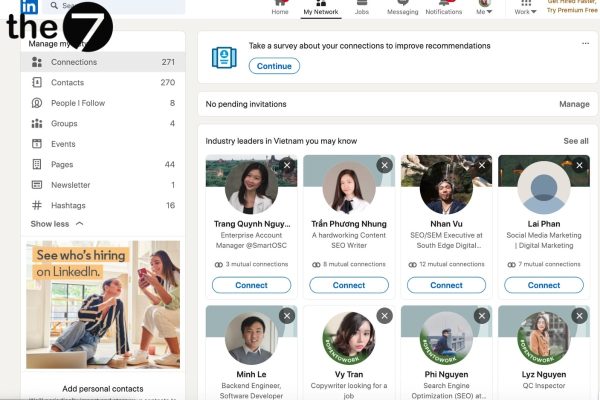Dismiss Lai Phan suggestion card

(579, 165)
